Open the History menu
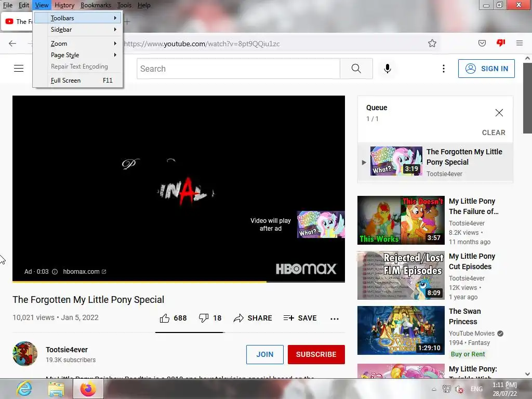 64,5
